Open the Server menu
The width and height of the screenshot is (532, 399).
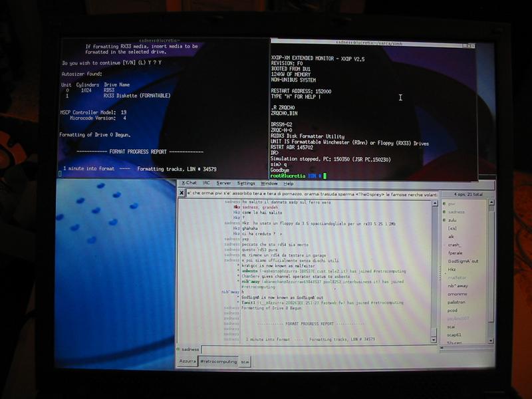coord(223,184)
